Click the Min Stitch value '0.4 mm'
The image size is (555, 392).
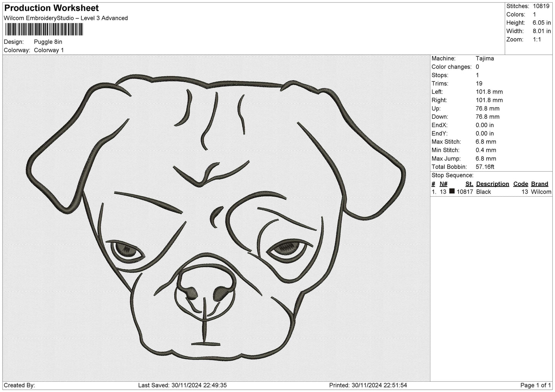(486, 150)
